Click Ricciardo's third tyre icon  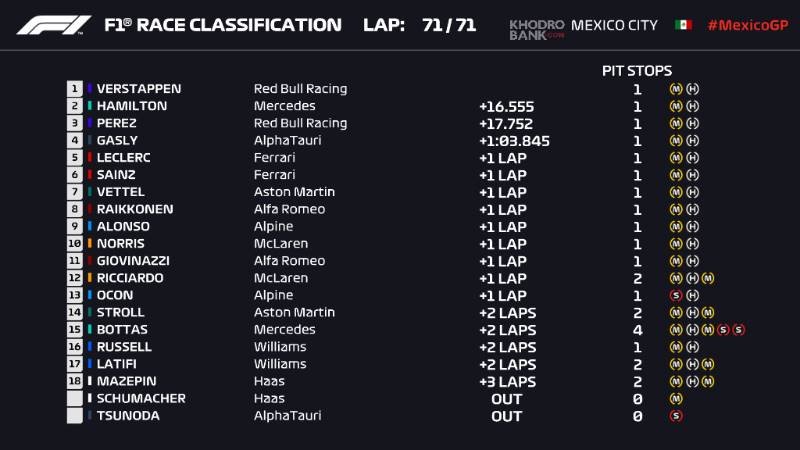point(708,278)
